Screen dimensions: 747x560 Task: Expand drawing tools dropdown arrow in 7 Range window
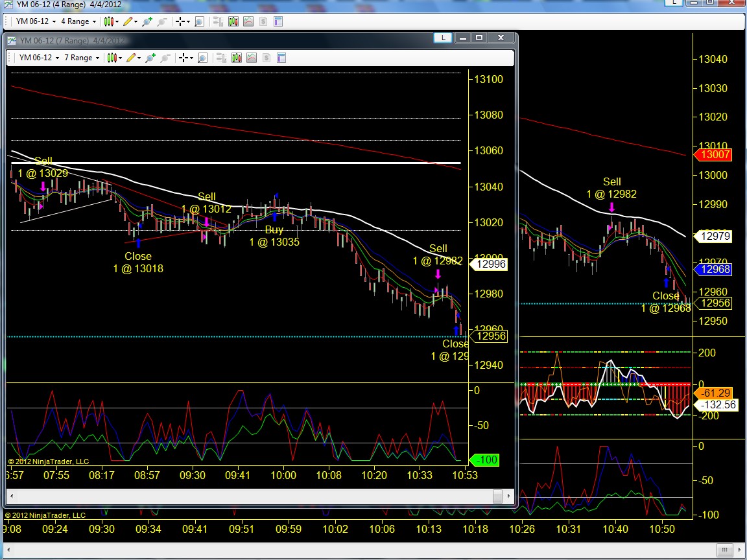coord(139,58)
